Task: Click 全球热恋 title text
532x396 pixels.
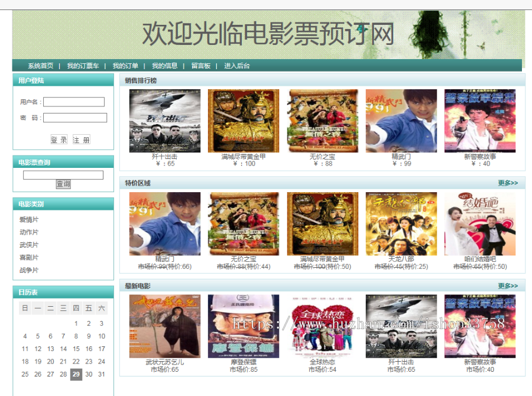Action: pyautogui.click(x=322, y=362)
